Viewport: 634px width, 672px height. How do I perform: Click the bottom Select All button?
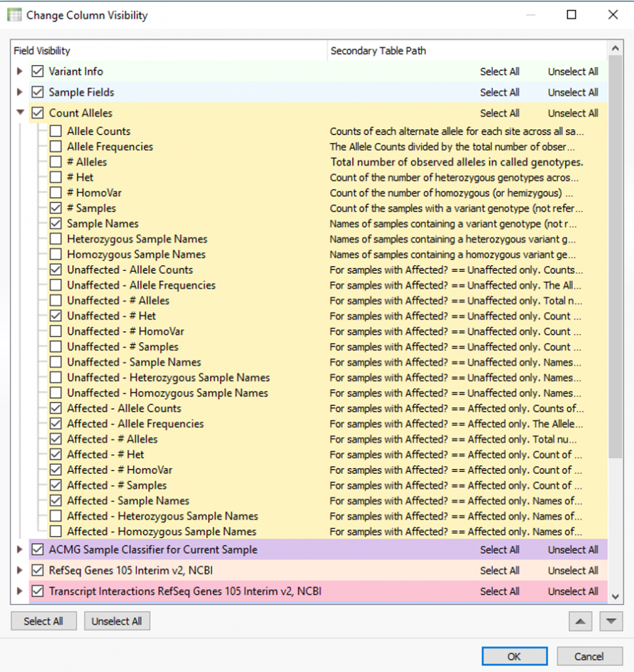click(43, 621)
